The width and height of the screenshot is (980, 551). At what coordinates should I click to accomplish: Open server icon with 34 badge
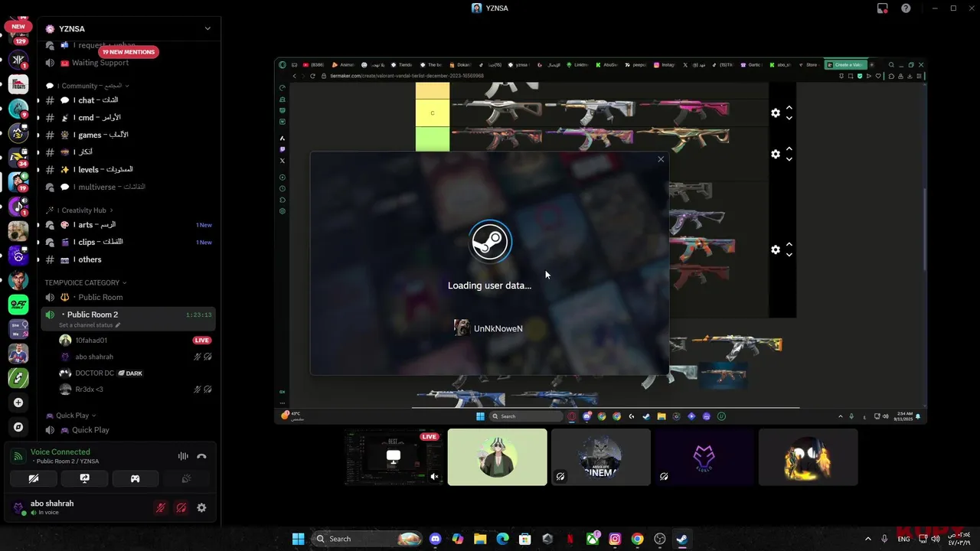[18, 158]
